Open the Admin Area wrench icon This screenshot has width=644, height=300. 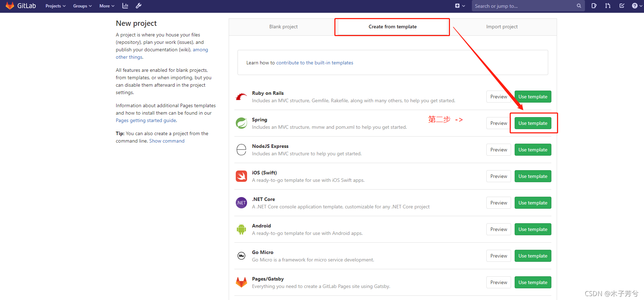tap(139, 6)
